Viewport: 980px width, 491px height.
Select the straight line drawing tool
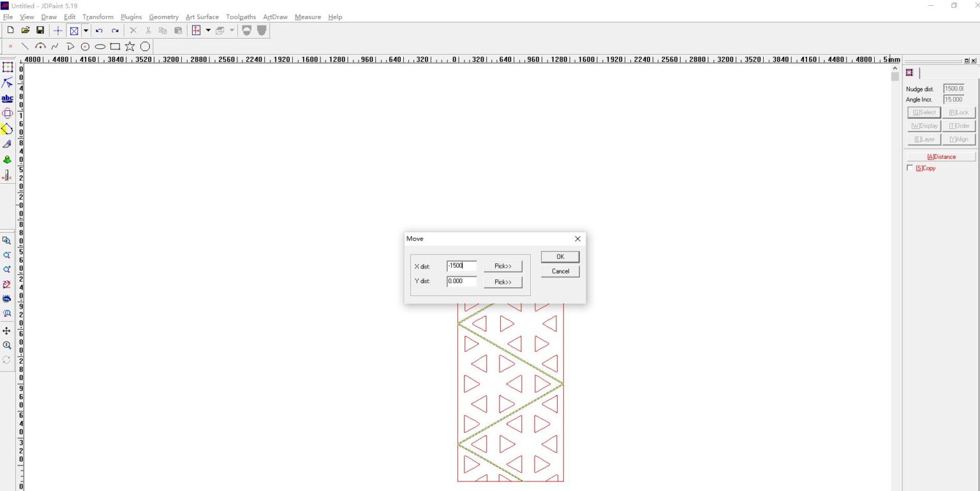pyautogui.click(x=25, y=47)
